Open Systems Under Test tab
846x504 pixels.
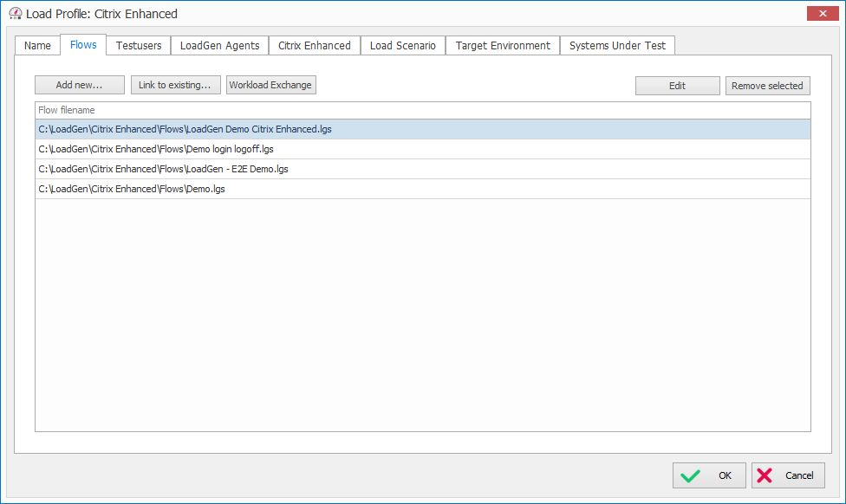click(618, 46)
